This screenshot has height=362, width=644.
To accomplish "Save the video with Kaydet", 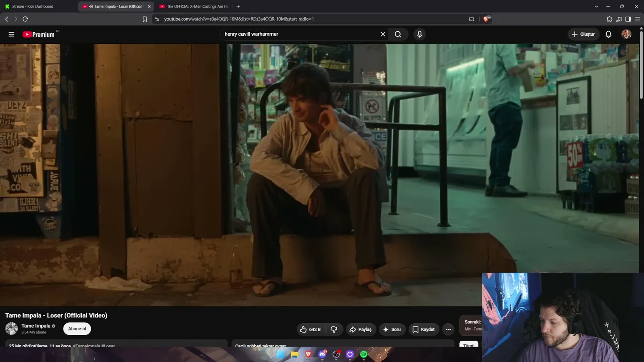I will (423, 330).
